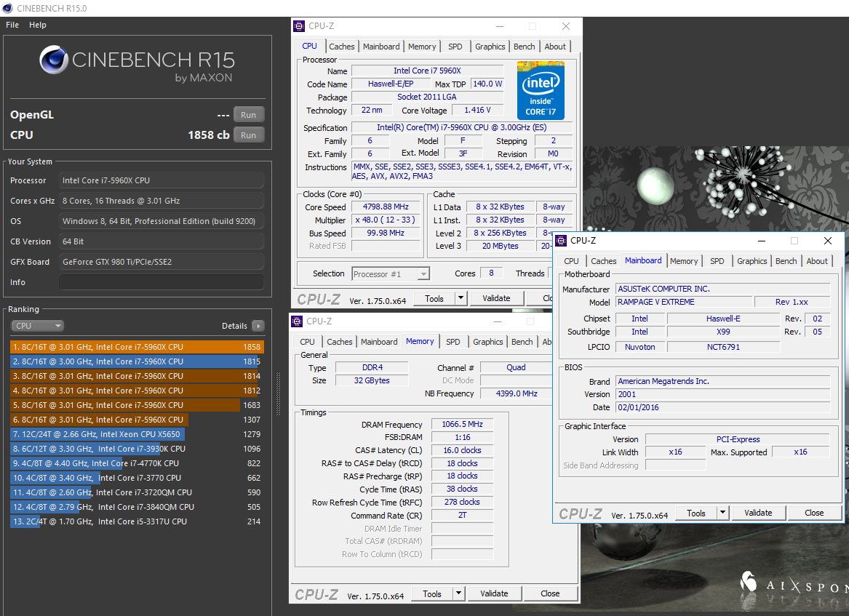This screenshot has height=616, width=849.
Task: Click BIOS Date value 02/01/2016
Action: pyautogui.click(x=723, y=407)
